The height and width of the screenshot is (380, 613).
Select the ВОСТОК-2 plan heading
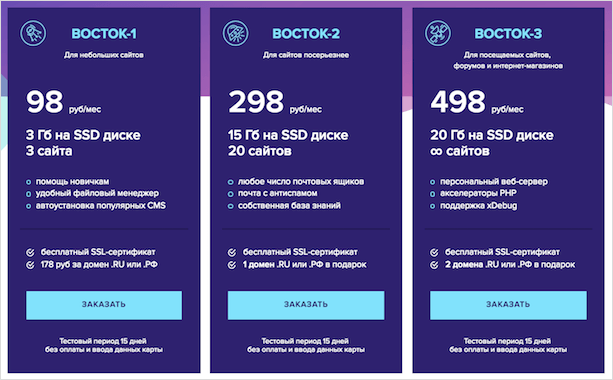pyautogui.click(x=306, y=34)
